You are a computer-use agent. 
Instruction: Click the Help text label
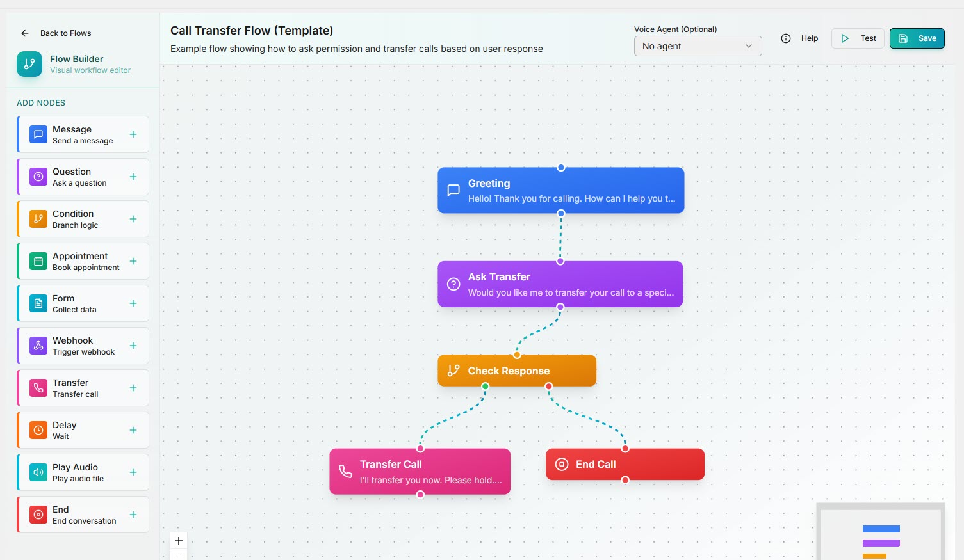[810, 38]
